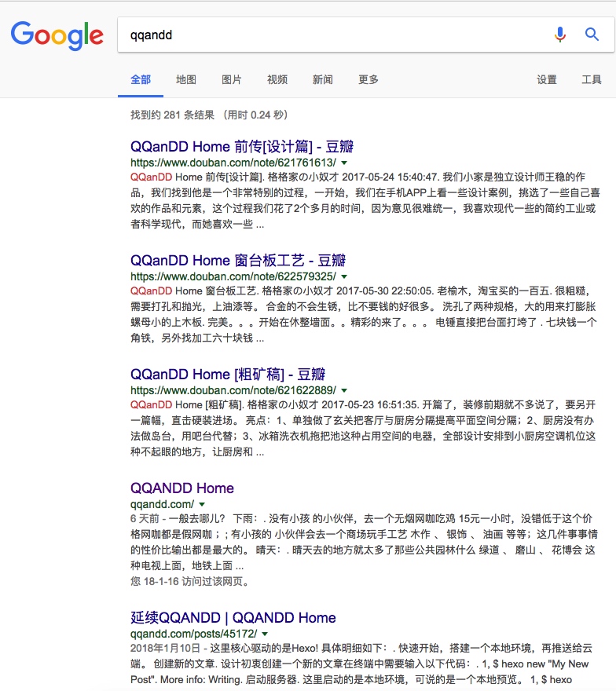The image size is (616, 691).
Task: Expand dropdown arrow beside douban note 621622889 URL
Action: (x=344, y=390)
